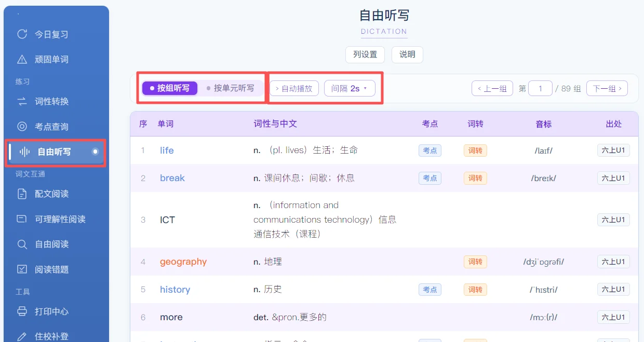The image size is (644, 342).
Task: Click the 词性转换 swap arrows icon
Action: [22, 102]
